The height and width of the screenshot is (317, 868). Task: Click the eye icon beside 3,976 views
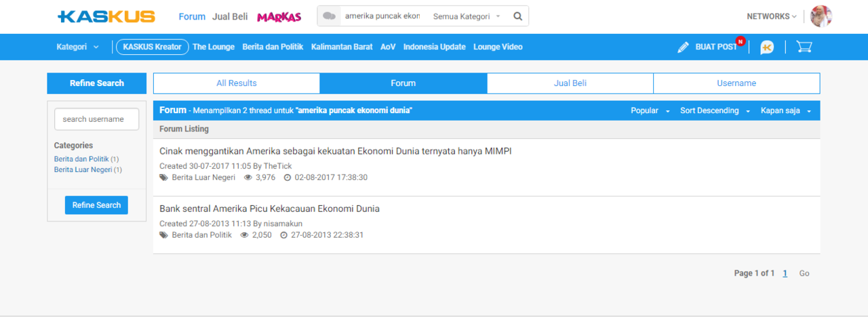pos(248,177)
